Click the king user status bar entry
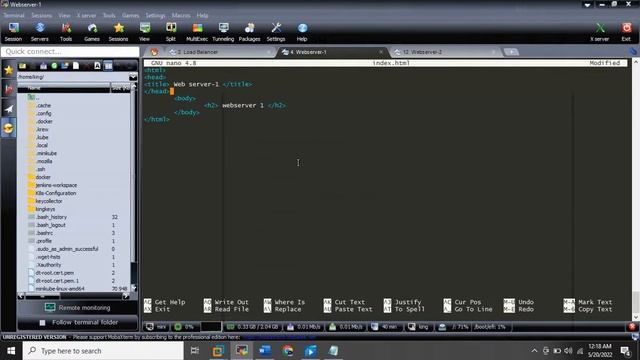 [419, 327]
